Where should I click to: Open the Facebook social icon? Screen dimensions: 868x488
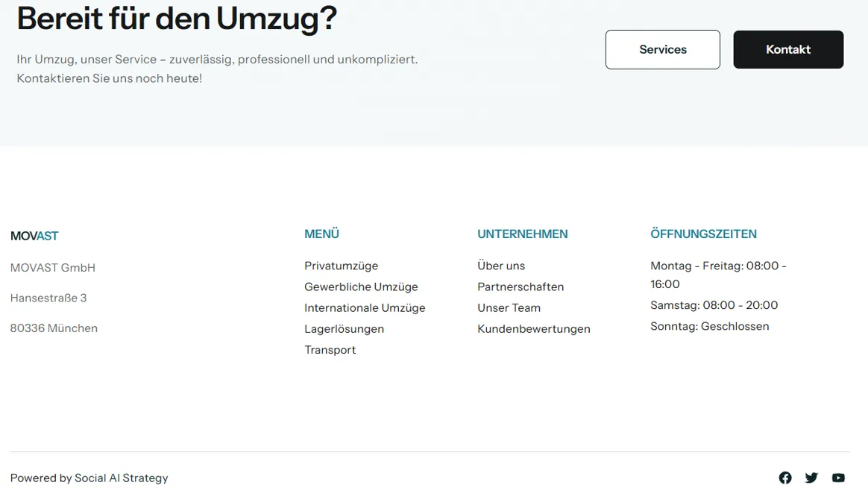pyautogui.click(x=785, y=478)
